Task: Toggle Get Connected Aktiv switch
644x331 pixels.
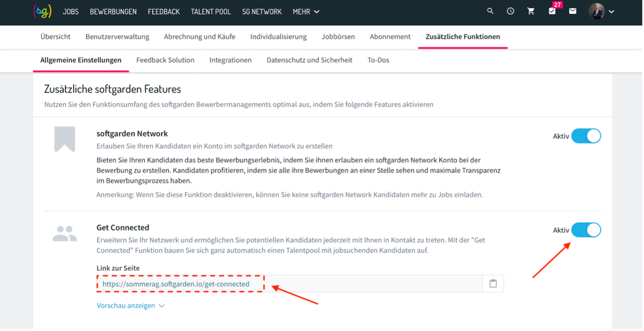Action: [x=586, y=230]
